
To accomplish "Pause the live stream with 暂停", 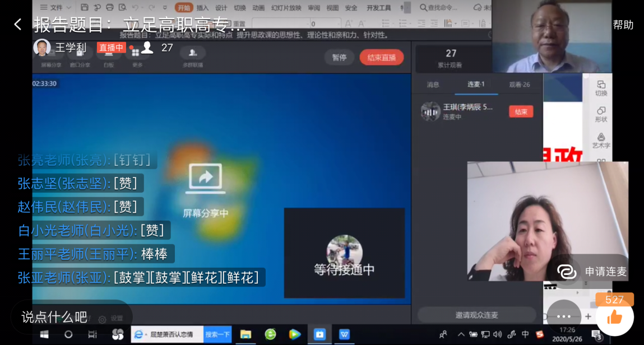I will pos(339,57).
